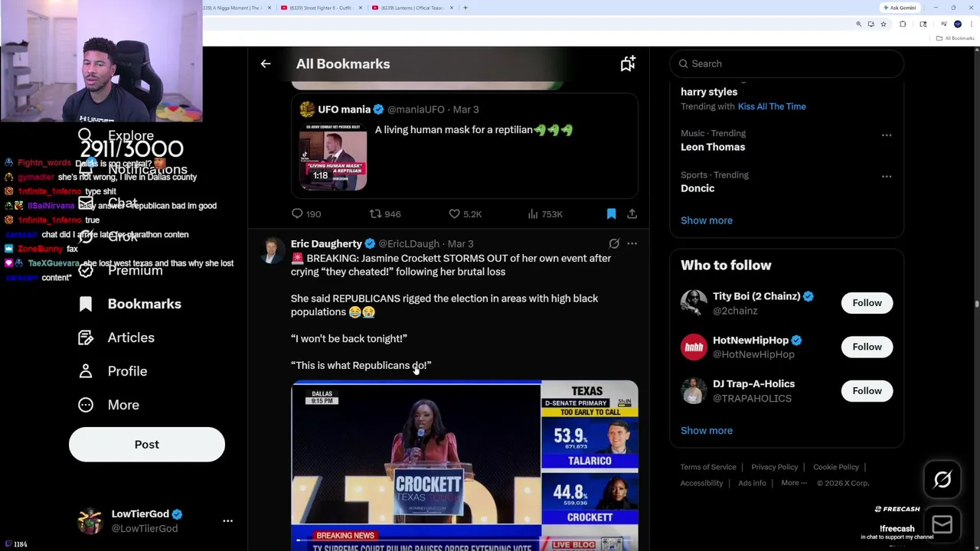Open more options on Eric Daugherty post
This screenshot has width=980, height=551.
[x=632, y=243]
